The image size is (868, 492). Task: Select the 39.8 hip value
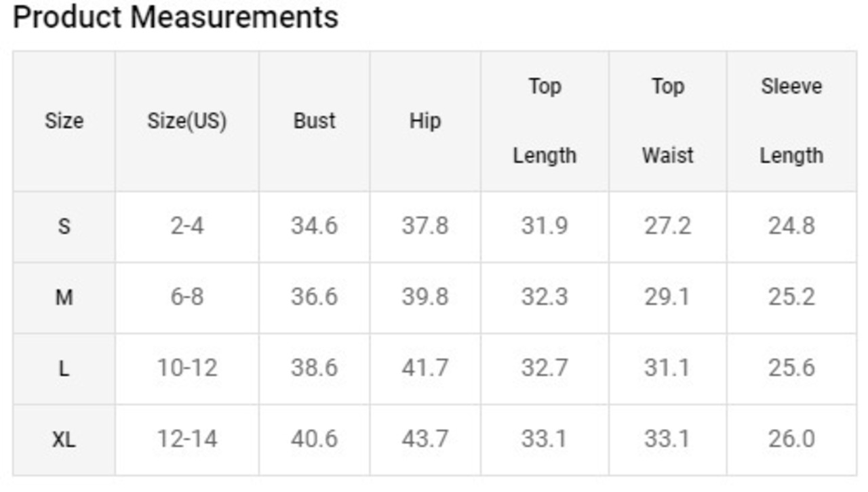425,298
